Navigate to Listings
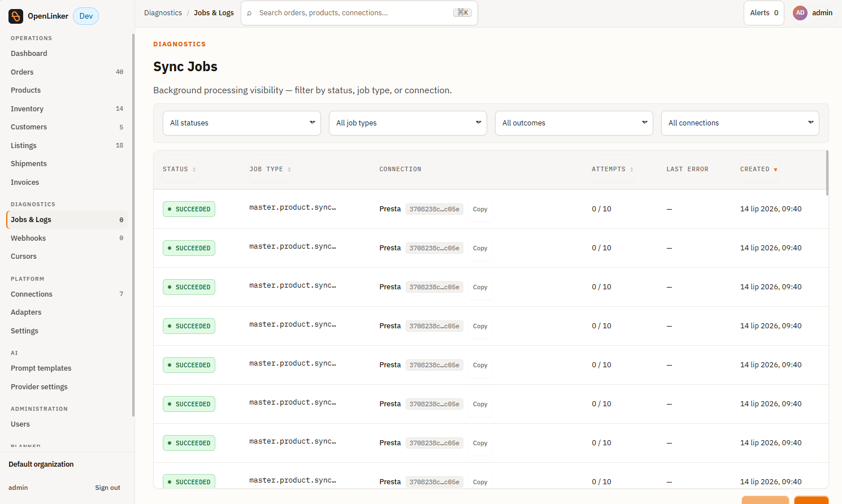Viewport: 842px width, 504px height. coord(67,146)
